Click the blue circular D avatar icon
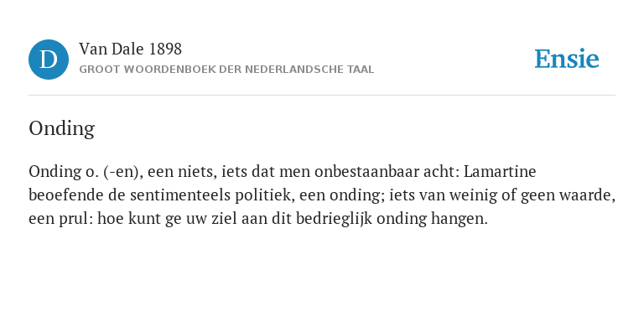Viewport: 644px width, 322px height. click(x=49, y=60)
